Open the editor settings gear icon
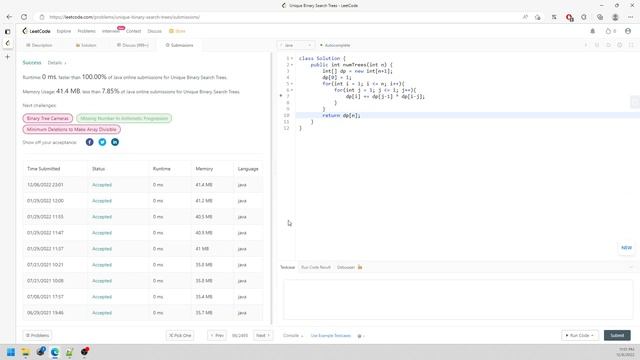This screenshot has width=640, height=360. coord(620,45)
